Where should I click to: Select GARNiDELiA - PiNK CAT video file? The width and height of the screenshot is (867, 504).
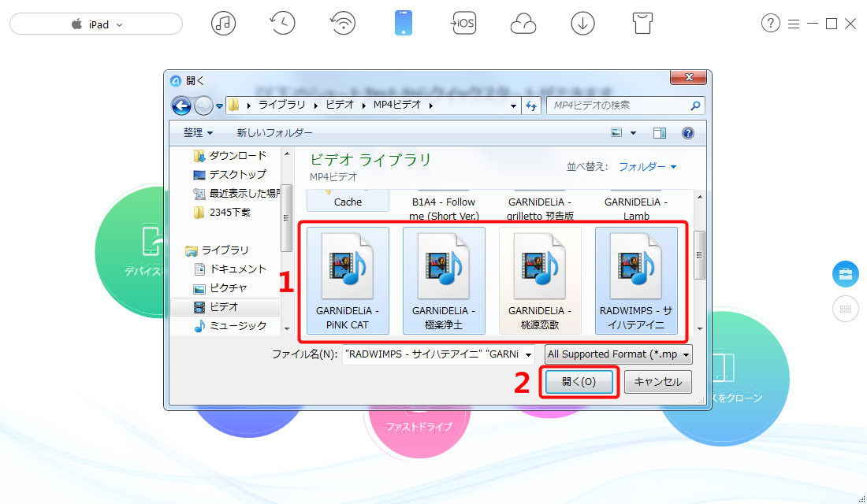(348, 280)
